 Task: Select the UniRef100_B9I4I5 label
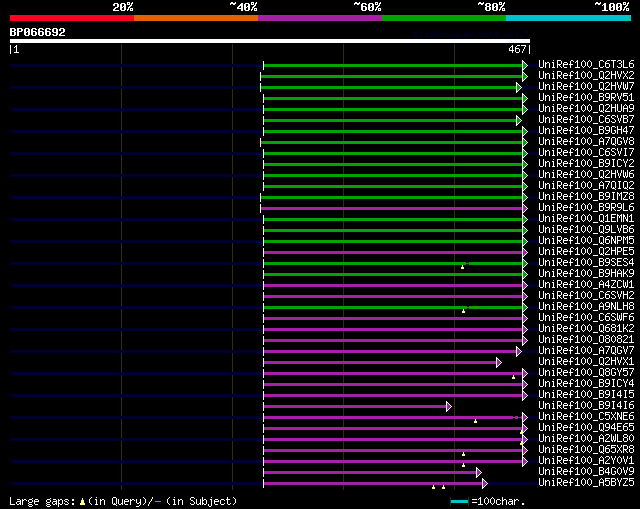[586, 395]
